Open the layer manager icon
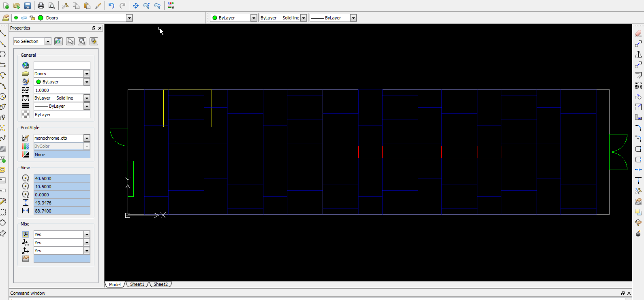This screenshot has width=644, height=300. pos(6,18)
